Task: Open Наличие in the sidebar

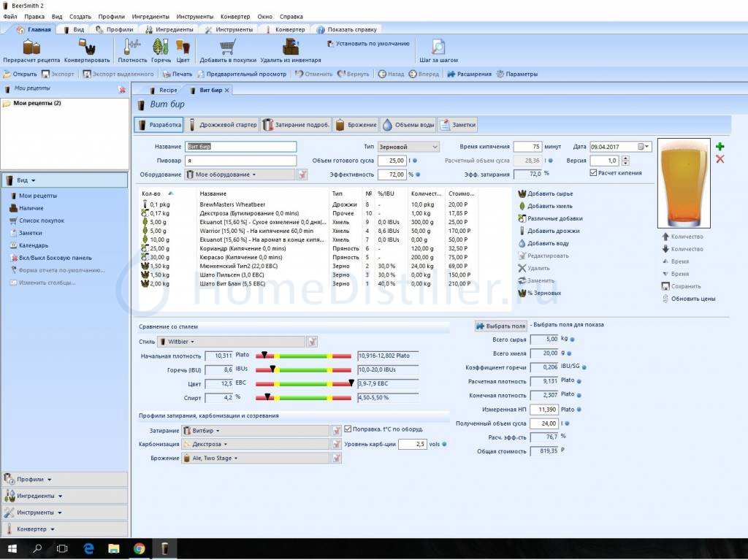Action: [x=27, y=208]
